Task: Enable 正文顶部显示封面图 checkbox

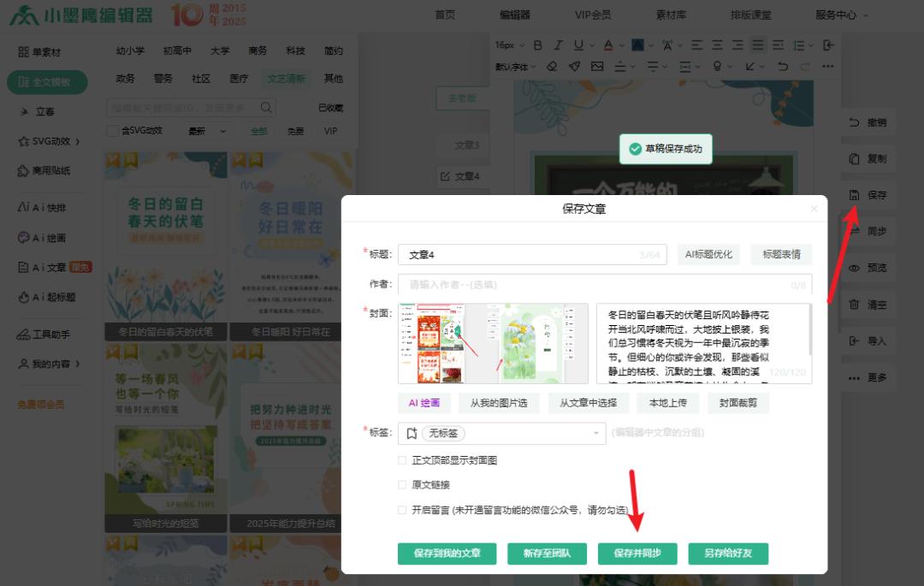Action: (403, 460)
